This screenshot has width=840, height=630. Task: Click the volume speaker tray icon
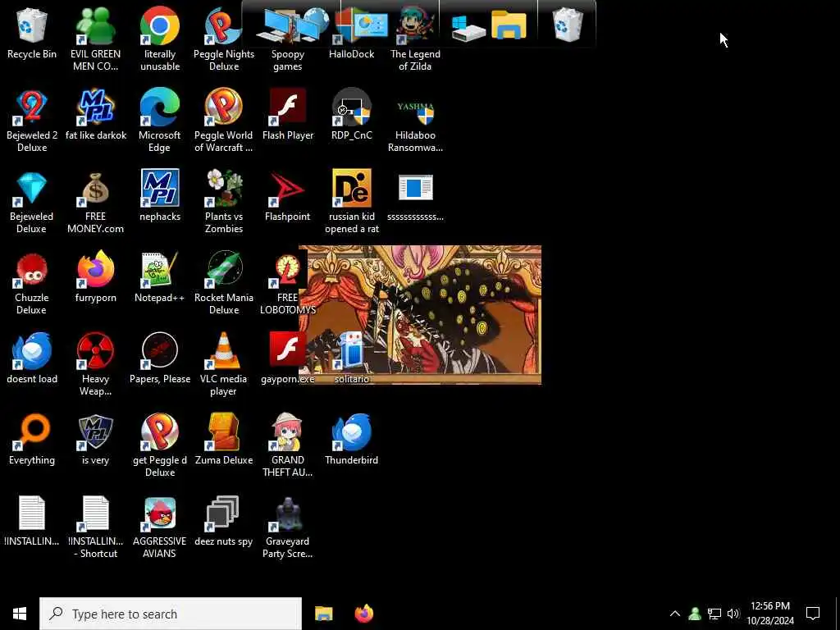(x=733, y=614)
